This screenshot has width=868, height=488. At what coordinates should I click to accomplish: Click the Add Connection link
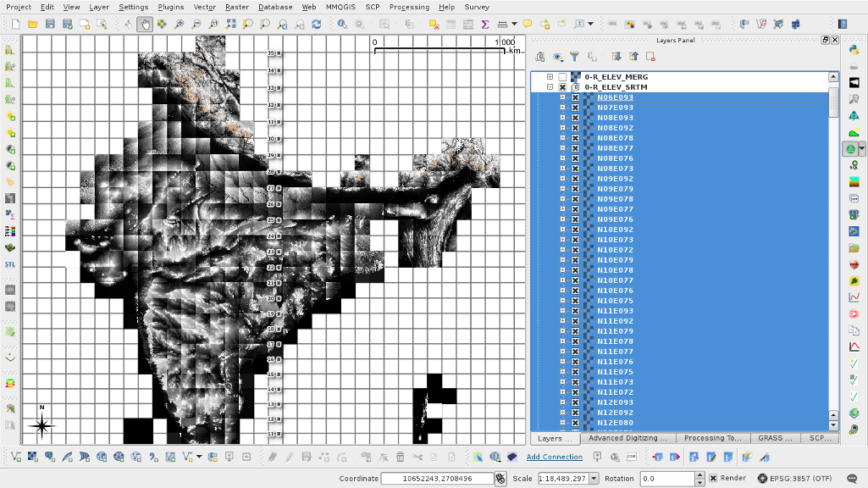point(554,457)
